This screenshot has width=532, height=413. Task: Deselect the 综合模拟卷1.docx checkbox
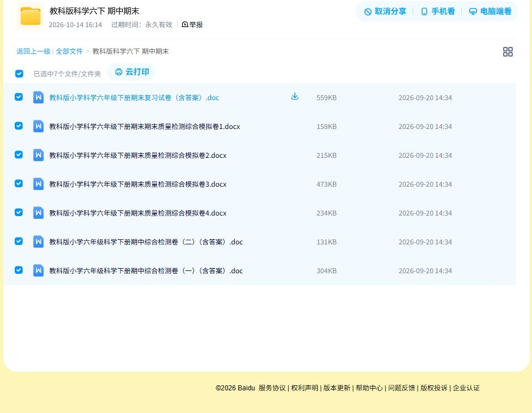click(x=19, y=126)
